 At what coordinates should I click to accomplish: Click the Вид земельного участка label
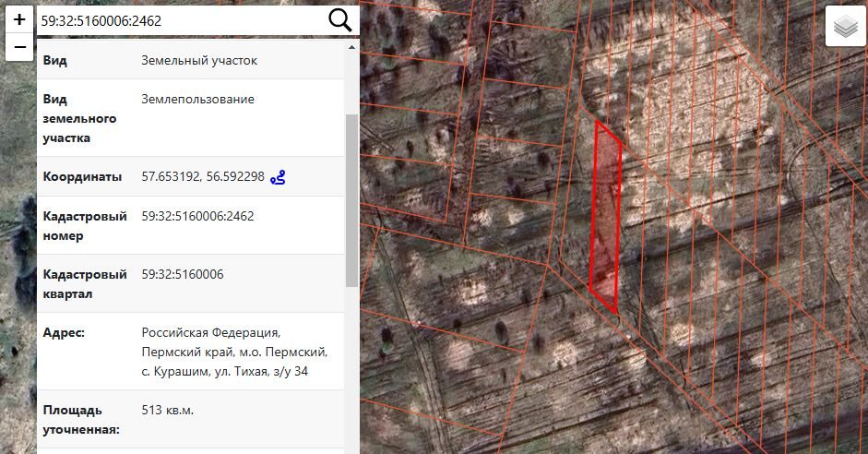79,118
